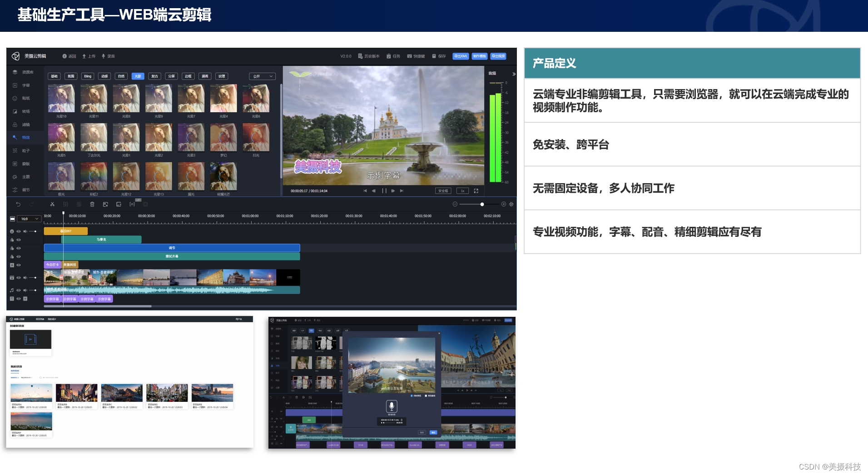Viewport: 868px width, 475px height.
Task: Click the 导出视频 export button
Action: point(499,56)
